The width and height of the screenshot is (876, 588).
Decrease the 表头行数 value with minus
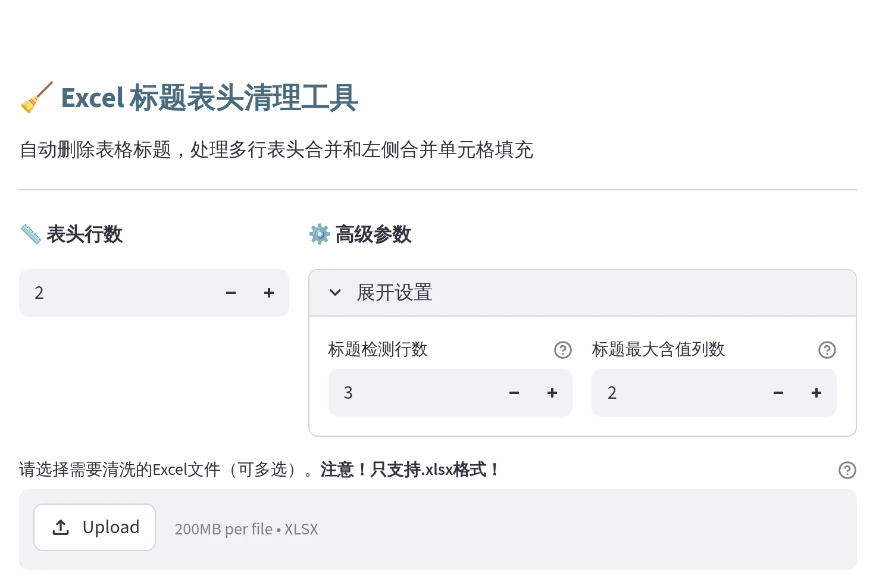click(231, 293)
